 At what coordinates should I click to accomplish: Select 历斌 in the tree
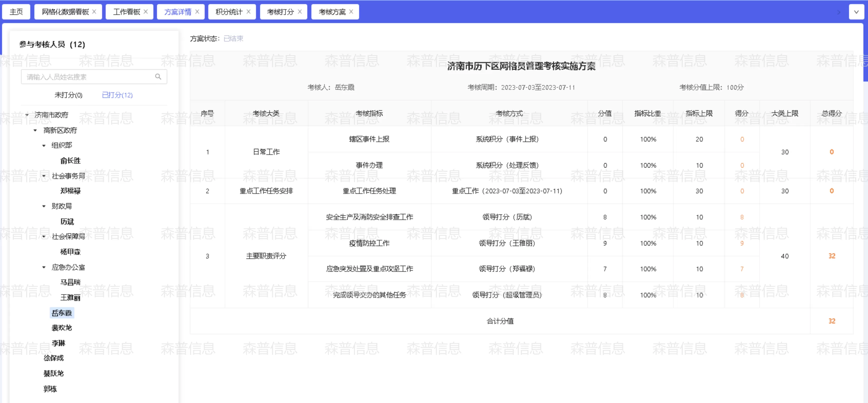pyautogui.click(x=67, y=221)
